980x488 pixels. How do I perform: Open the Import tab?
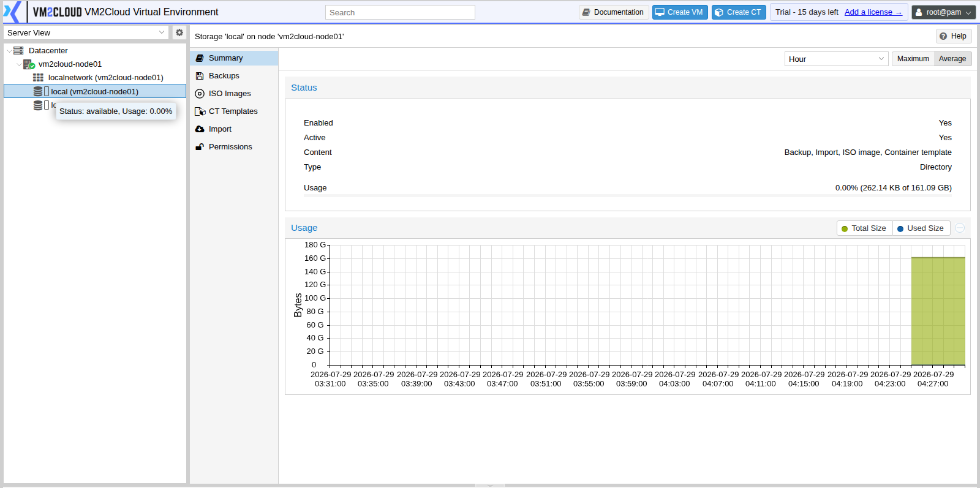click(x=234, y=129)
